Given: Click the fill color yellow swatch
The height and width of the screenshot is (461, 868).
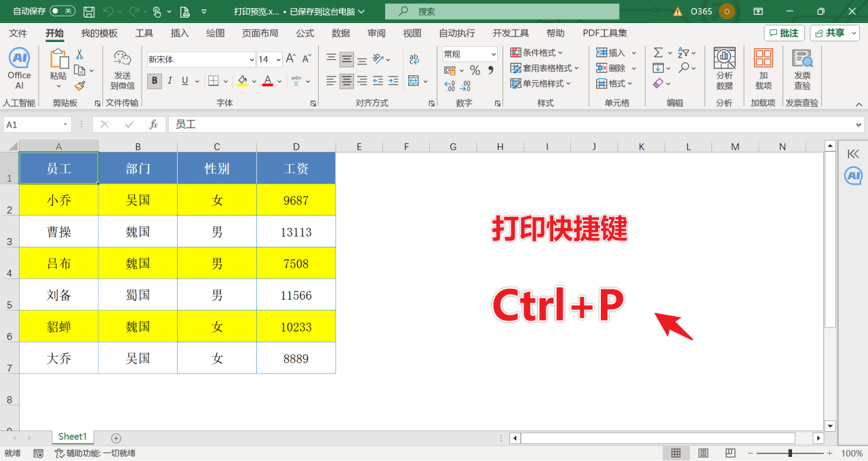Looking at the screenshot, I should [x=242, y=81].
